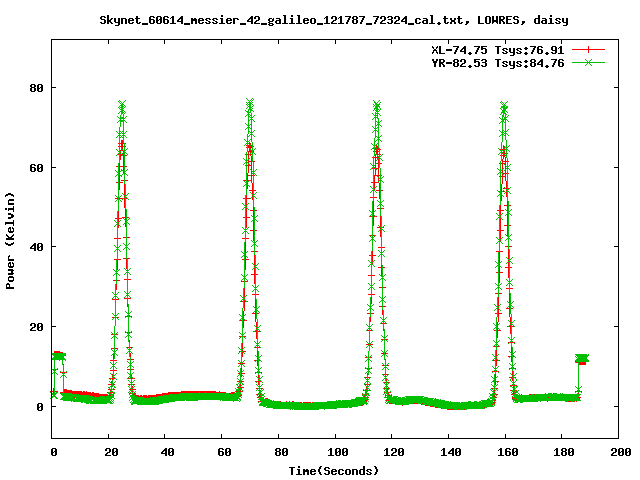Click the Power (Kelvin) axis label
Image resolution: width=640 pixels, height=480 pixels.
coord(10,241)
